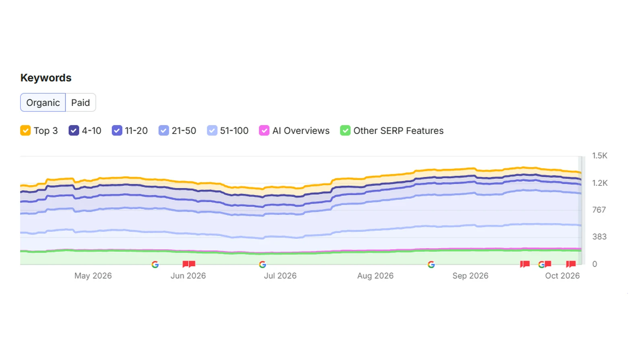
Task: Click the Aug 2026 axis label
Action: [375, 276]
